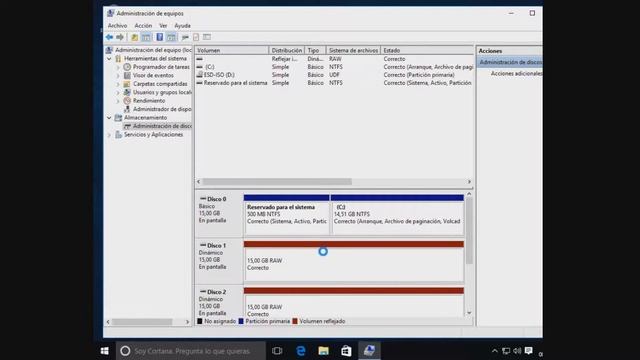The width and height of the screenshot is (640, 360).
Task: Expand the Usuarios y grupos locales node
Action: [x=118, y=92]
